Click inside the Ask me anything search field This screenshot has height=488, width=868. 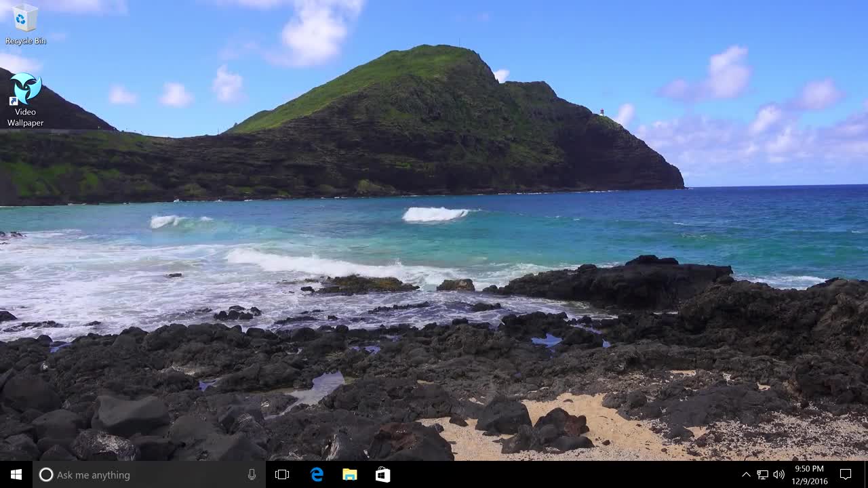tap(136, 474)
